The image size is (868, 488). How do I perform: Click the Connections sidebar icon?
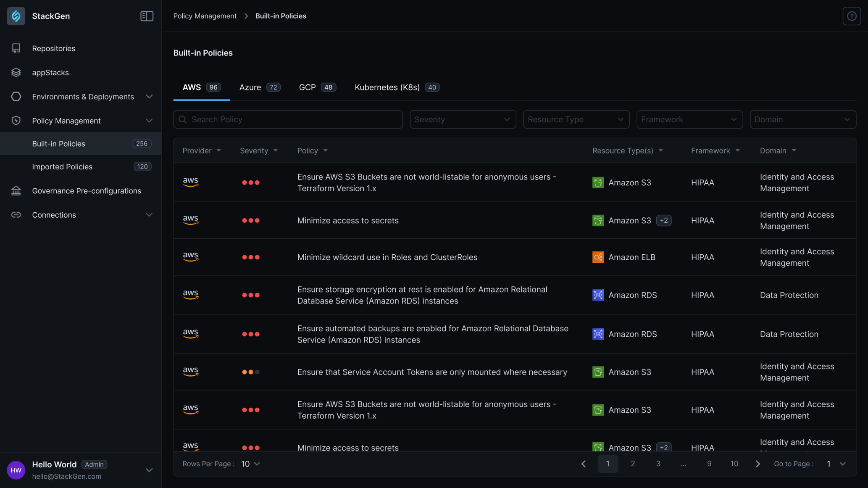[17, 214]
